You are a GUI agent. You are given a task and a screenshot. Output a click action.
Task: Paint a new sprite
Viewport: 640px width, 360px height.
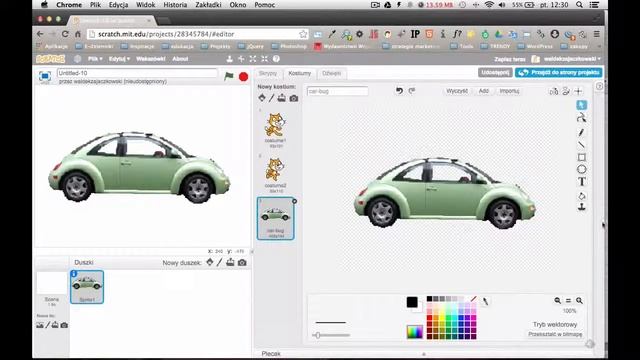click(x=219, y=262)
